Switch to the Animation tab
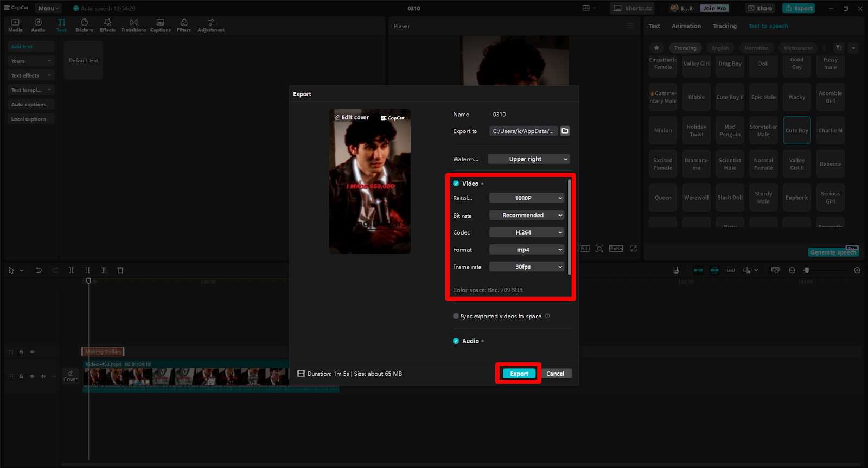This screenshot has width=868, height=468. click(x=686, y=26)
